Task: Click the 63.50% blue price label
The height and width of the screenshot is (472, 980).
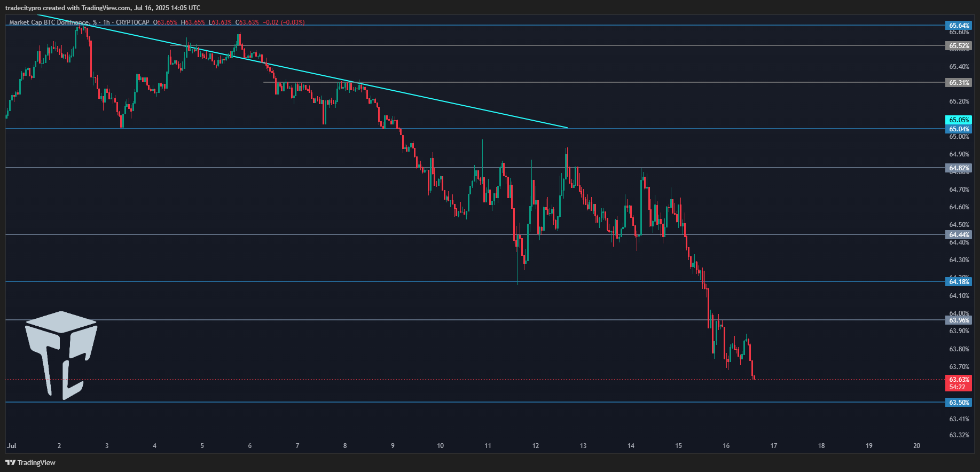Action: pos(959,403)
